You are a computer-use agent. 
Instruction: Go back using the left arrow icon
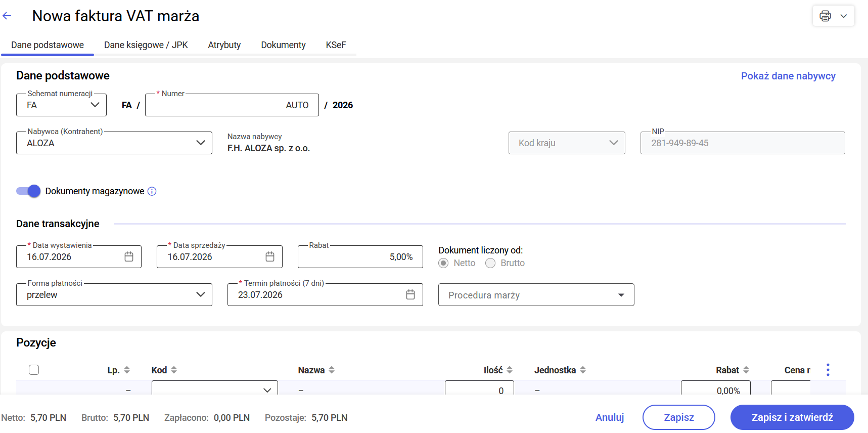click(7, 16)
